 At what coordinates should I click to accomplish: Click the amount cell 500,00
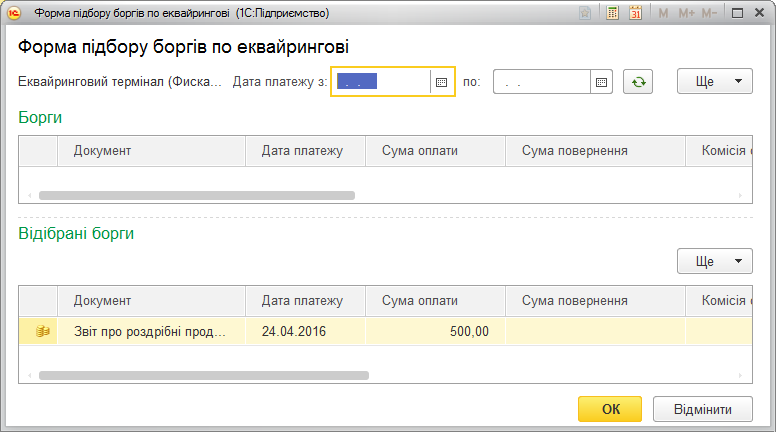436,331
